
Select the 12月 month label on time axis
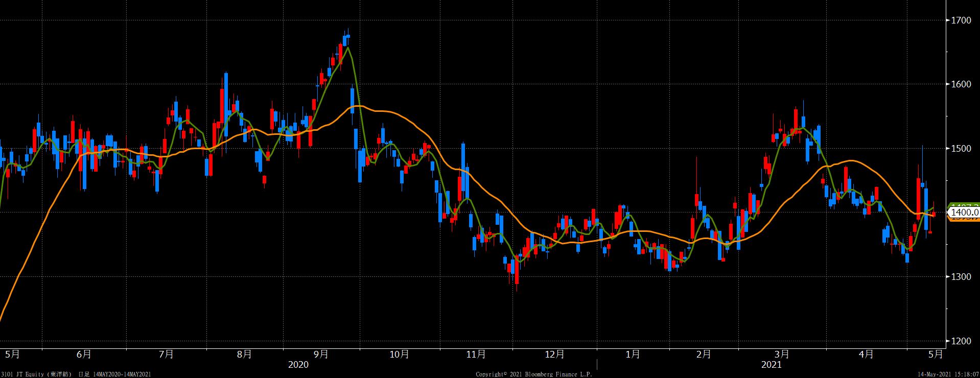pyautogui.click(x=554, y=354)
